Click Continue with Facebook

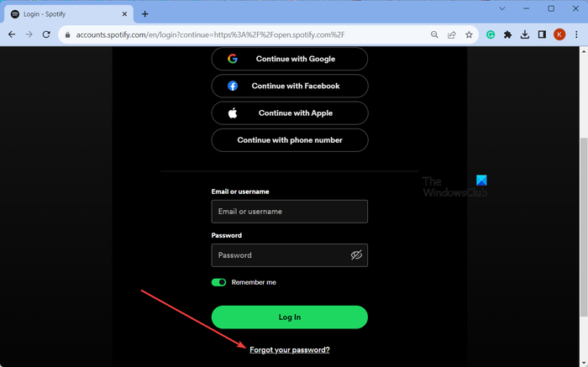pos(290,86)
